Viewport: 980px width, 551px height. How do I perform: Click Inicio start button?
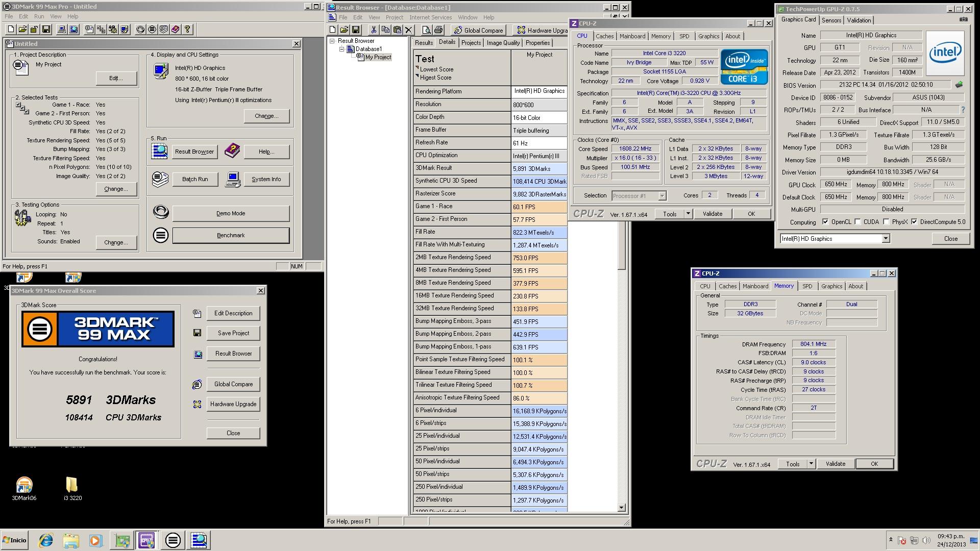pos(14,540)
